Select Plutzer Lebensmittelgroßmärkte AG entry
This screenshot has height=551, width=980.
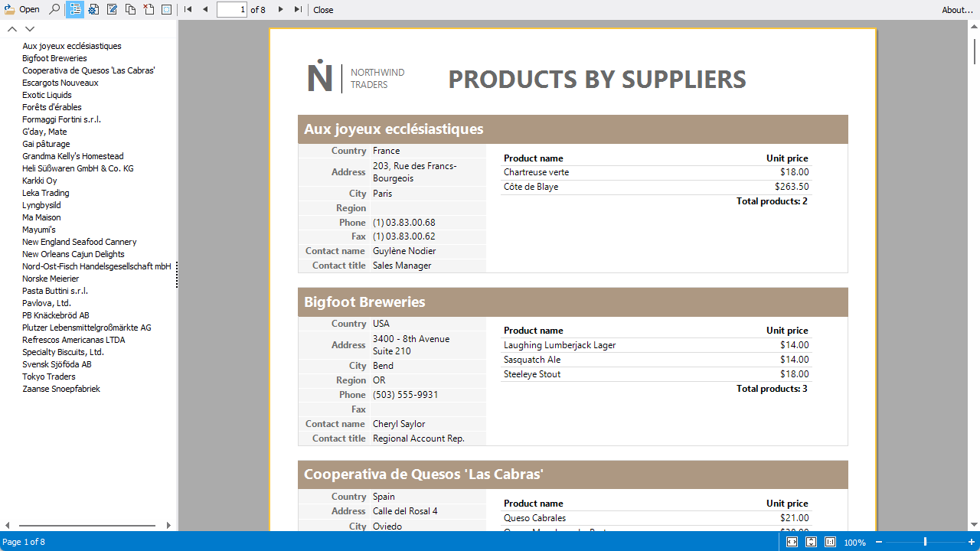coord(87,328)
